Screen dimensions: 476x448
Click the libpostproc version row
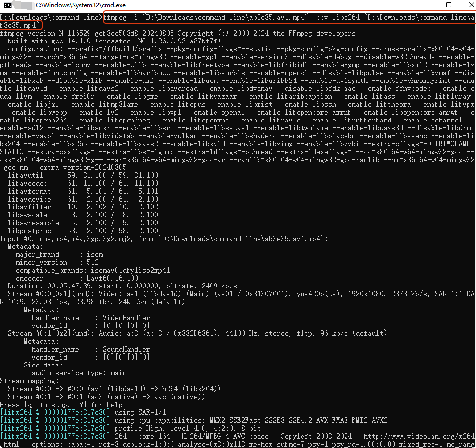(83, 231)
